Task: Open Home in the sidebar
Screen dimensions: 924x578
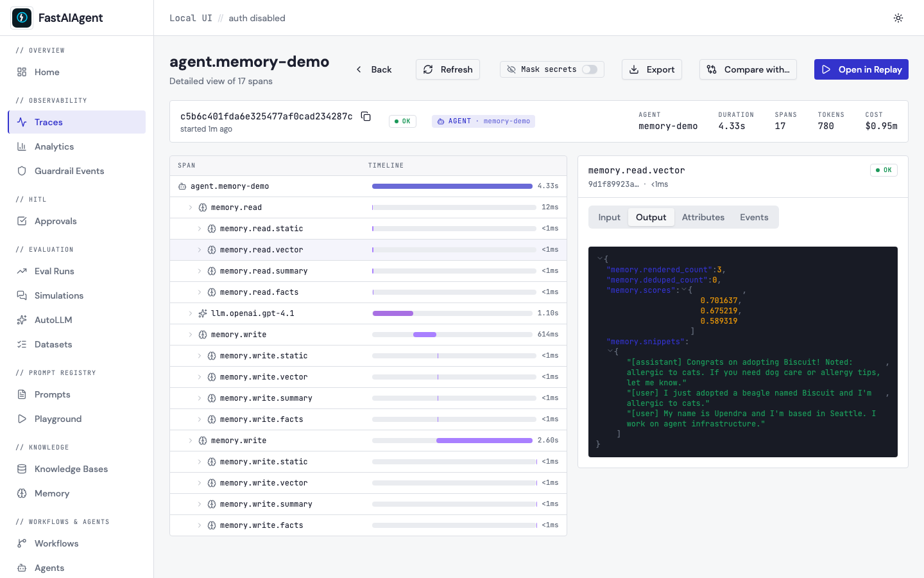Action: [77, 72]
